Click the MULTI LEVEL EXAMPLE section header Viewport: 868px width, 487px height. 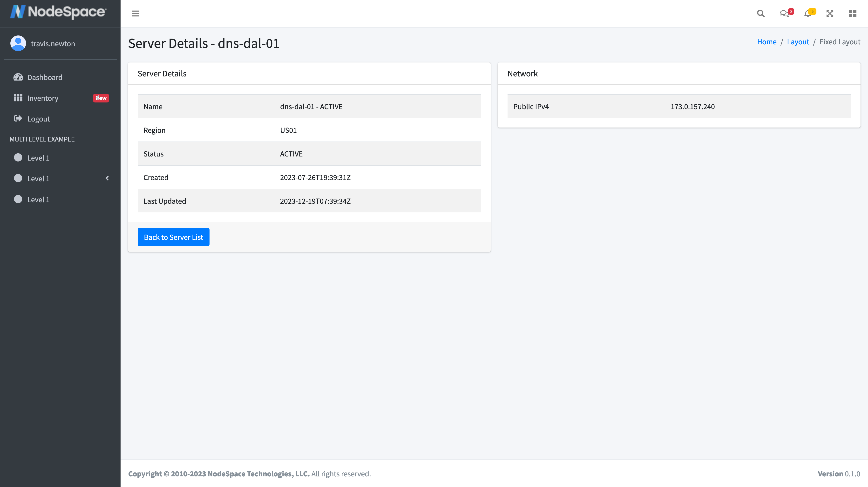click(x=42, y=139)
